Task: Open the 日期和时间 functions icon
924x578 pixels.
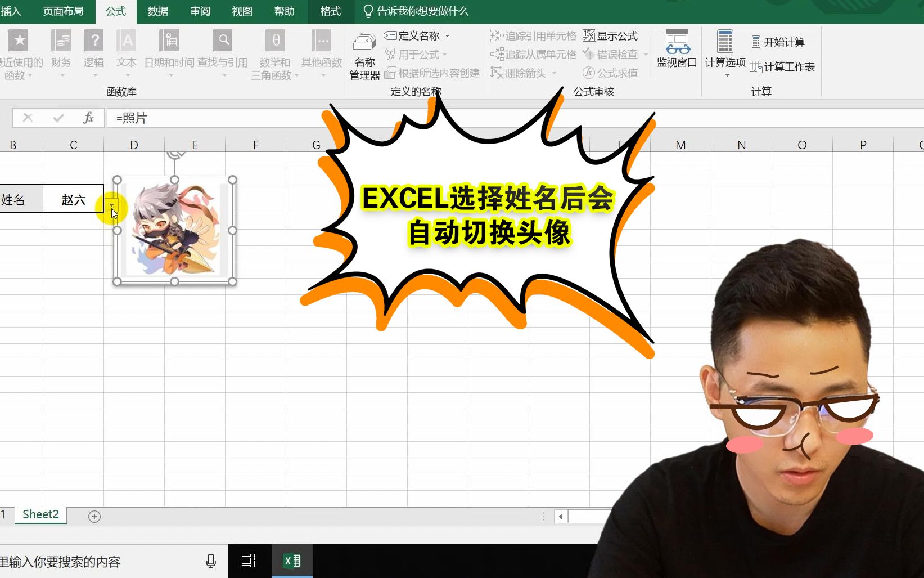Action: tap(169, 53)
